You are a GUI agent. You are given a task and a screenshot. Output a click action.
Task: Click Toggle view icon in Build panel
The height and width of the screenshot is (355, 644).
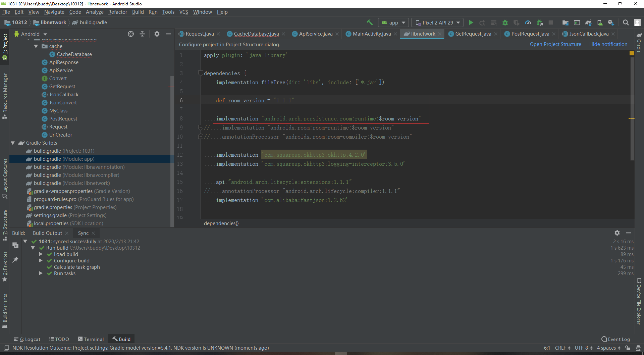click(15, 245)
